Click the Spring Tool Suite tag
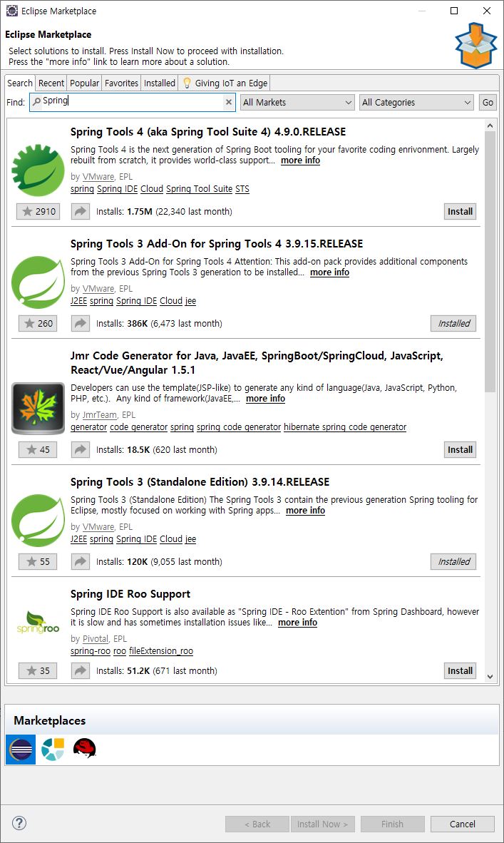The image size is (504, 843). coord(200,189)
